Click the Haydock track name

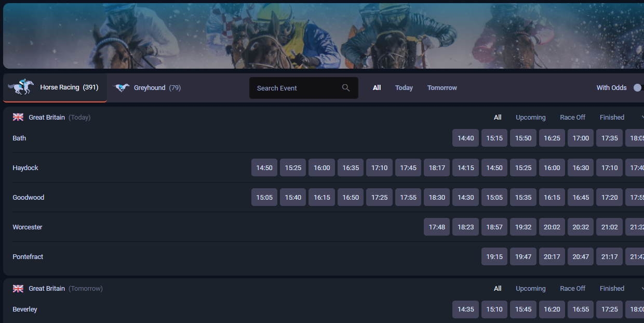point(25,167)
